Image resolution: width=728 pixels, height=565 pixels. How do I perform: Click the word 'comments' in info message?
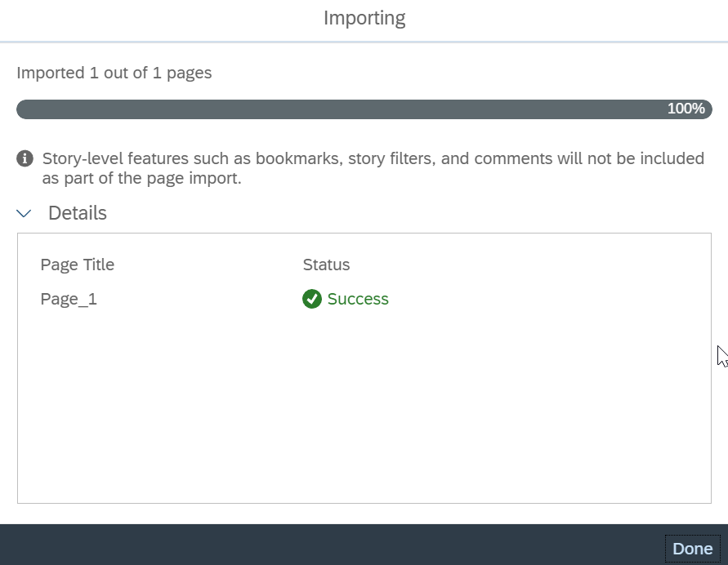pyautogui.click(x=513, y=158)
